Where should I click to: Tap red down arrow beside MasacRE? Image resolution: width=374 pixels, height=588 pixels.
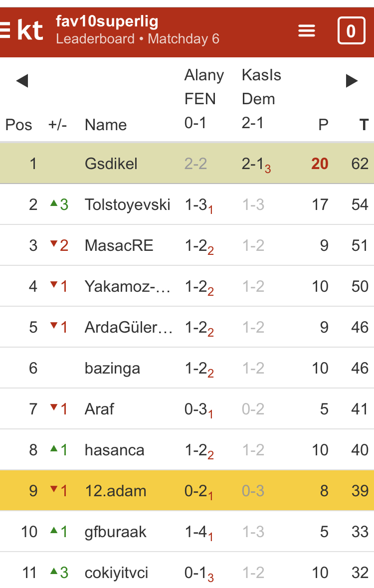pos(54,245)
